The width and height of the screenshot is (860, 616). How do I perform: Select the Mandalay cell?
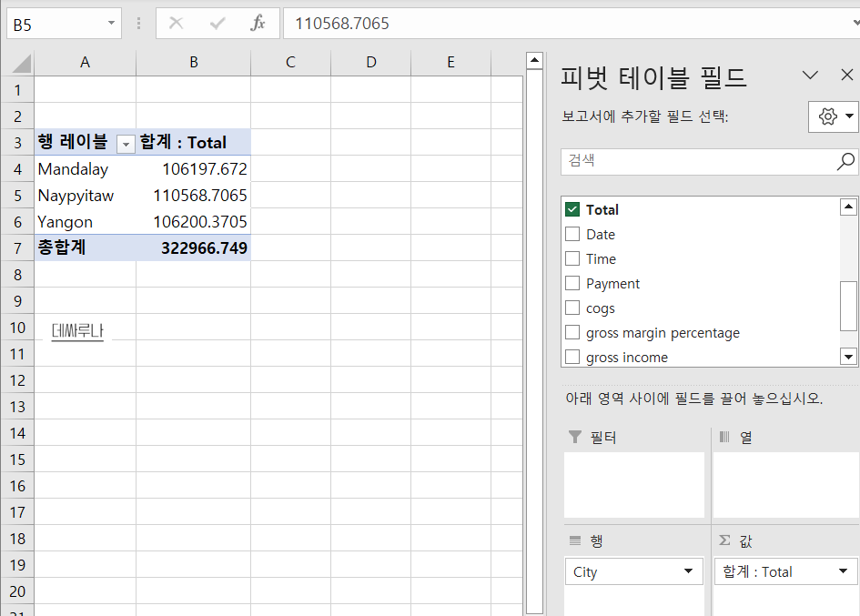tap(85, 169)
